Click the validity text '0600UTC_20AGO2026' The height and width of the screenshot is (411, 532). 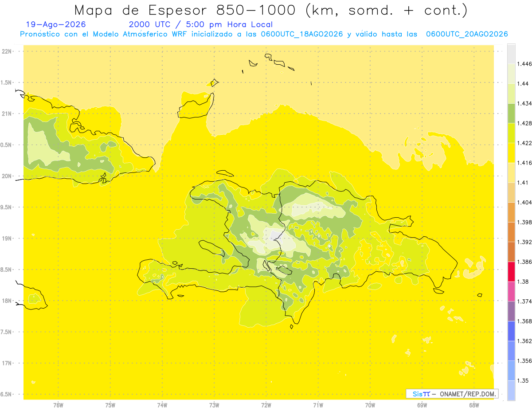(x=467, y=34)
